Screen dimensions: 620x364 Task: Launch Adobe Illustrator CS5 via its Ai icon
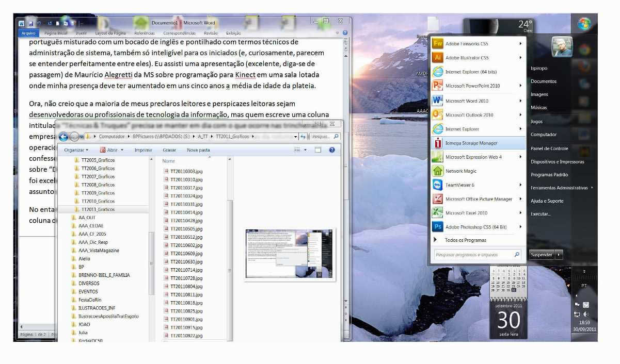pos(438,58)
